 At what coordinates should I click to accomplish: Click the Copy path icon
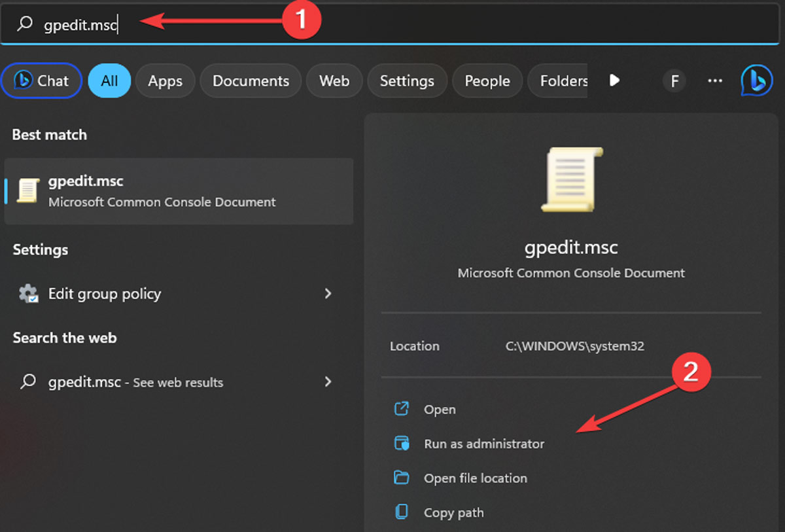(x=401, y=512)
